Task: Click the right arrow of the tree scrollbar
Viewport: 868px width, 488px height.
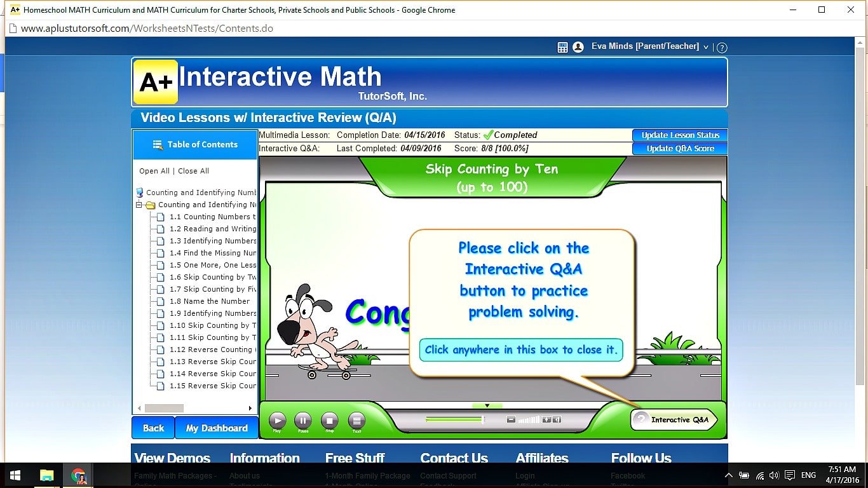Action: coord(250,409)
